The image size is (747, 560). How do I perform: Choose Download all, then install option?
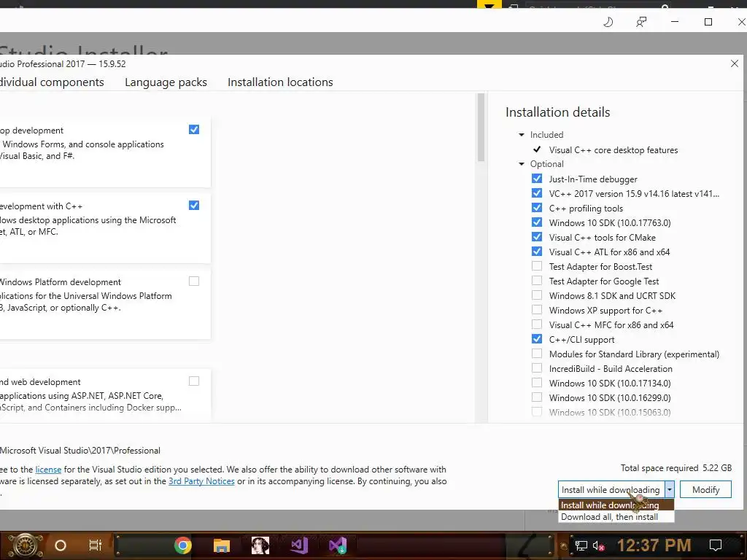[616, 517]
